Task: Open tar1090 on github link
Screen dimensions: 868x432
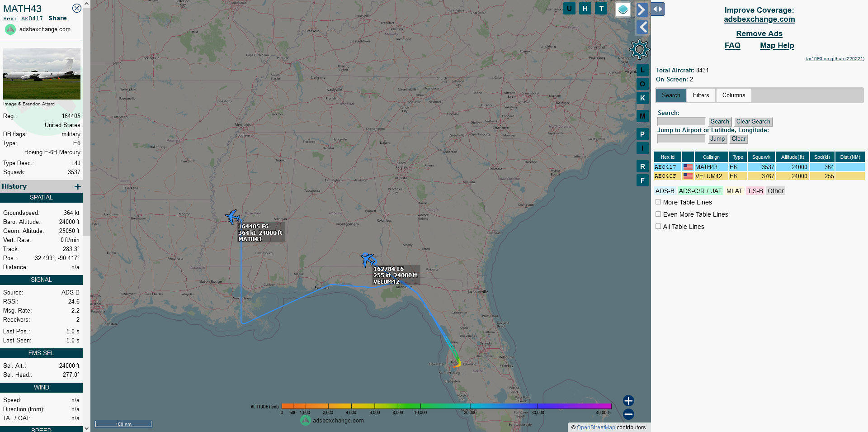Action: point(835,59)
